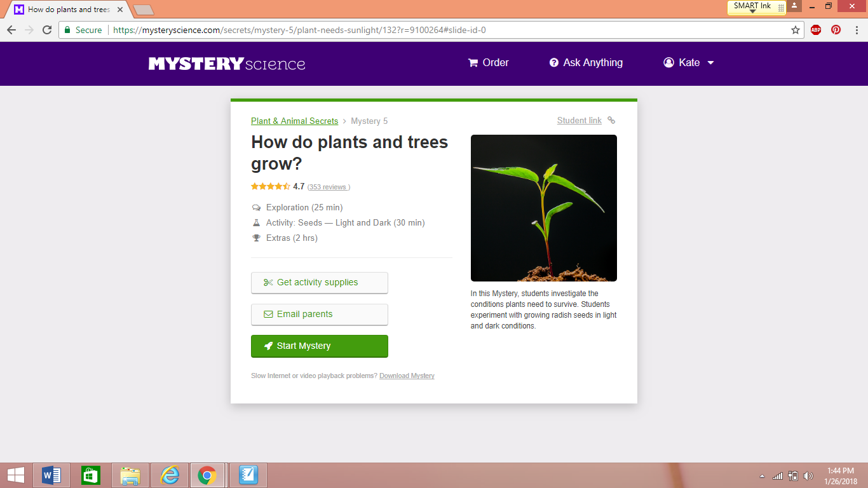This screenshot has width=868, height=488.
Task: Go to the Mystery Science home logo
Action: [227, 64]
